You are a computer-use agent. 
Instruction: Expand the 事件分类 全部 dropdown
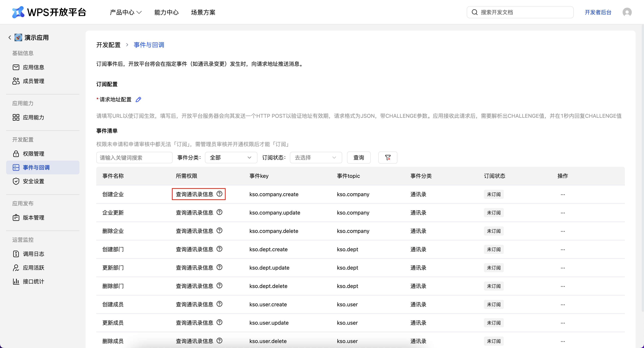(231, 158)
